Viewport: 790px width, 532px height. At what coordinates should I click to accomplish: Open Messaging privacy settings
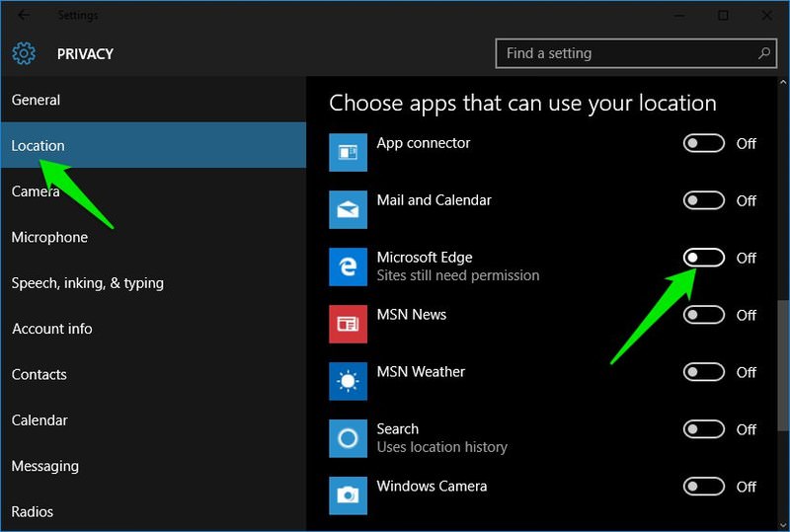pyautogui.click(x=153, y=466)
